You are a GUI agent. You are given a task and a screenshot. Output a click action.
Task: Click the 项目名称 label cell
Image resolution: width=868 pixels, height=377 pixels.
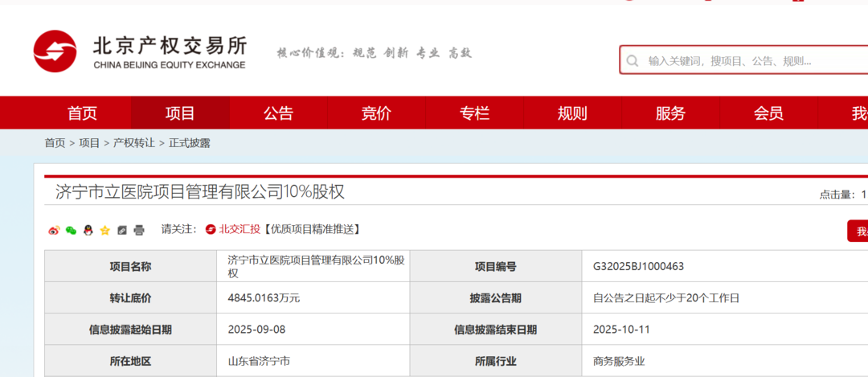pyautogui.click(x=131, y=266)
